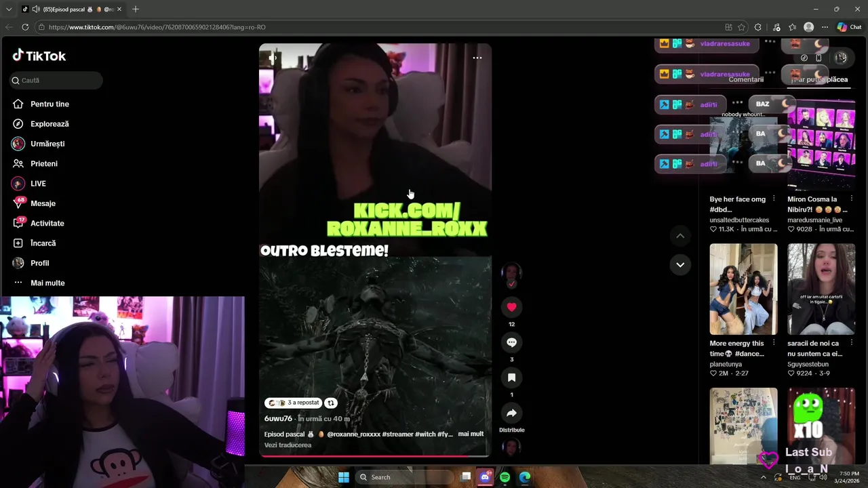868x488 pixels.
Task: Open video three-dot options menu
Action: pos(477,58)
